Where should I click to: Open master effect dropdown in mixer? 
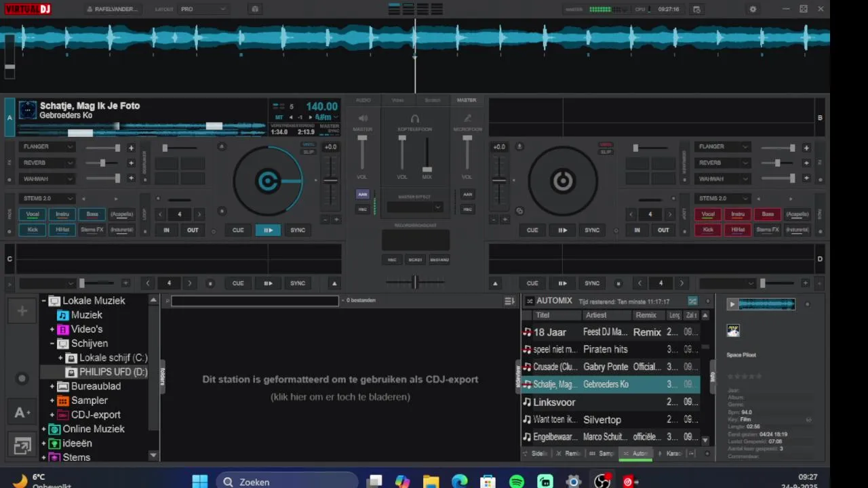coord(415,207)
